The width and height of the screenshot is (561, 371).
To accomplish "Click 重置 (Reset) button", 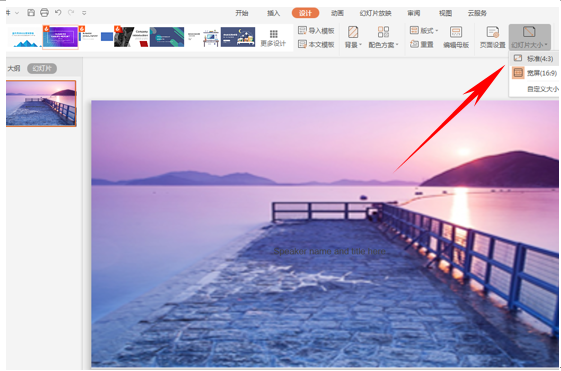I will tap(422, 44).
